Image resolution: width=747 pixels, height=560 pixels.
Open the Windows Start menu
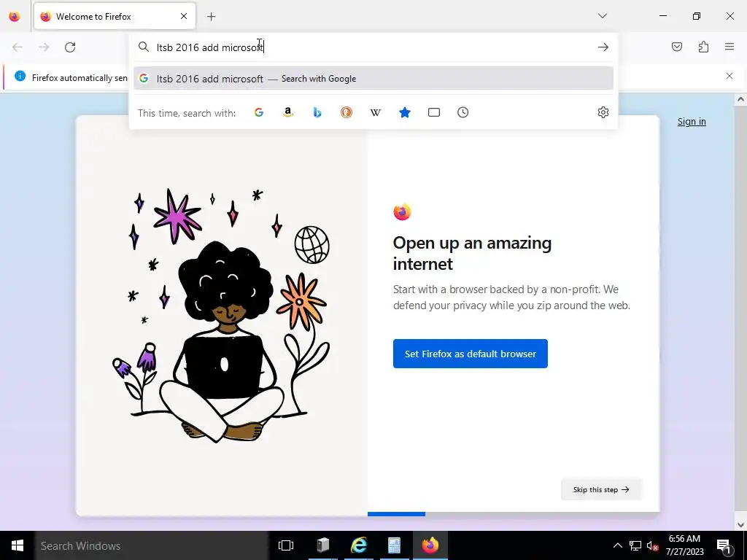18,545
